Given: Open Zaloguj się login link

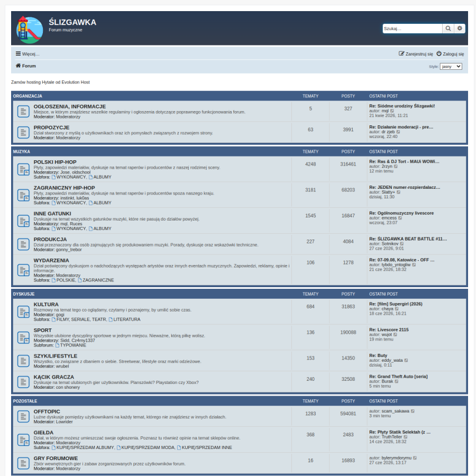Looking at the screenshot, I should point(450,54).
